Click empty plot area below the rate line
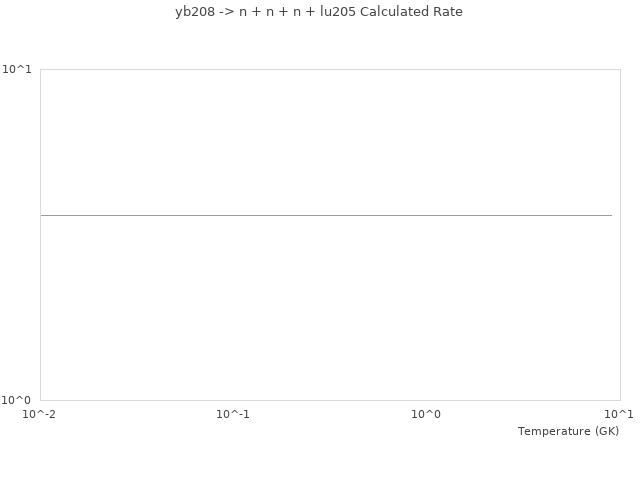640x480 pixels. click(x=326, y=310)
